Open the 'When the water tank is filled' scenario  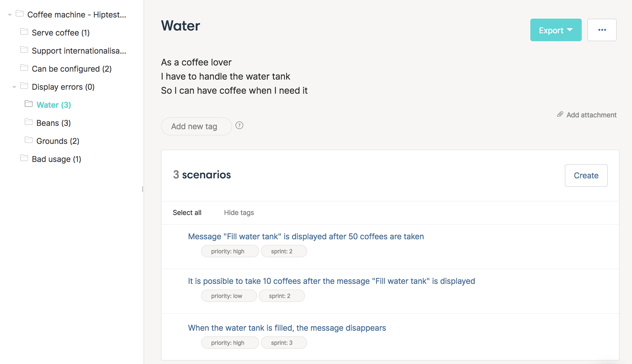click(x=287, y=328)
